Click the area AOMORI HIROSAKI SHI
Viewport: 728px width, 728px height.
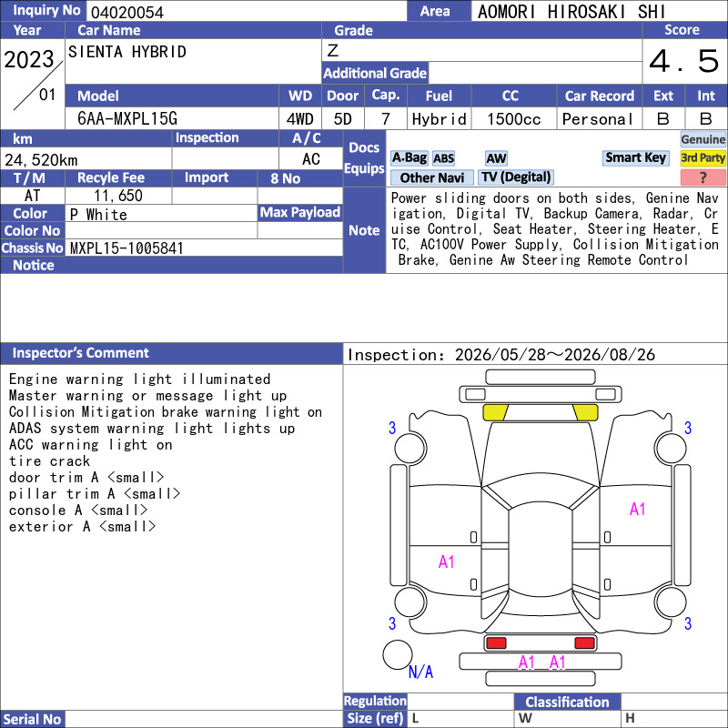point(571,12)
